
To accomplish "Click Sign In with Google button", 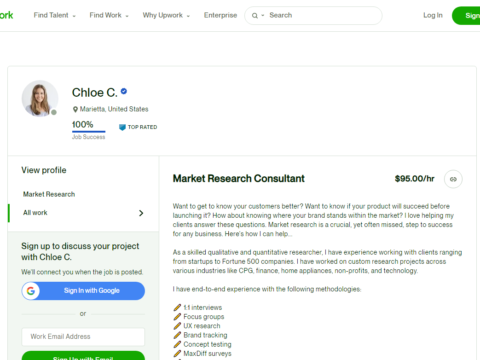I will click(83, 291).
